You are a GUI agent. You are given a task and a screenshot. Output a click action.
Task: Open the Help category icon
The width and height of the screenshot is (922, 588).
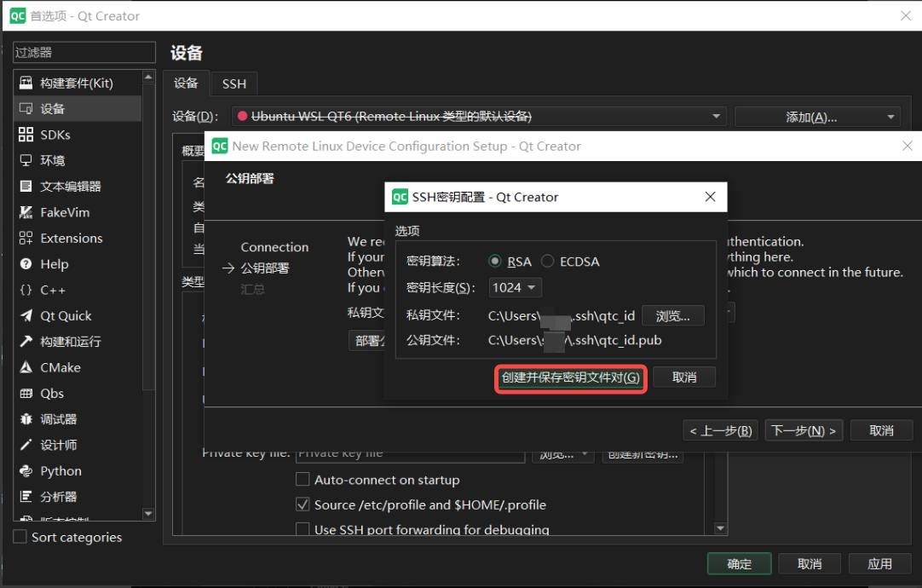click(26, 264)
